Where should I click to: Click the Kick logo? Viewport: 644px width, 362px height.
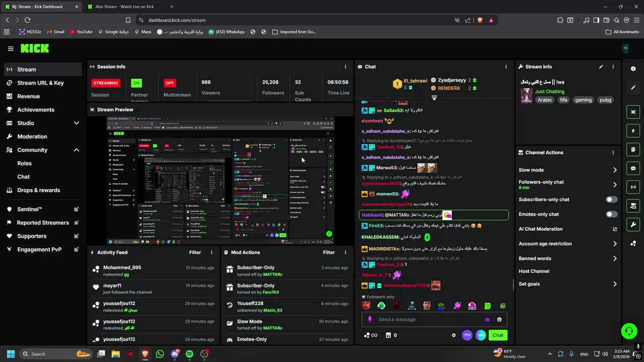35,49
